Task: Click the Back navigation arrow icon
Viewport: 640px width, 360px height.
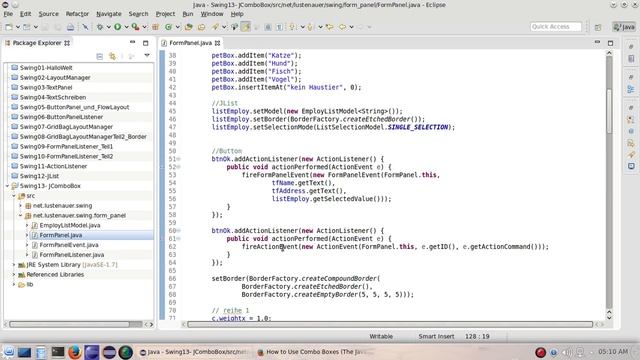Action: 342,27
